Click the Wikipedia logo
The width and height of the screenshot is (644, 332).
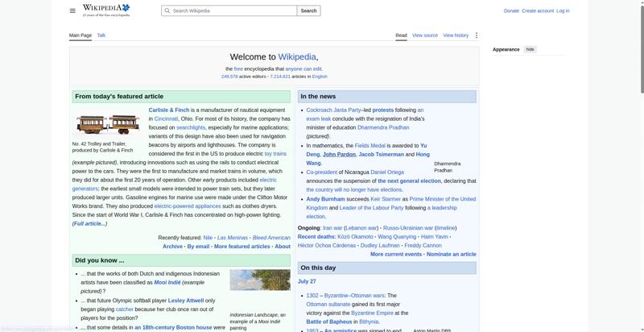pyautogui.click(x=106, y=10)
